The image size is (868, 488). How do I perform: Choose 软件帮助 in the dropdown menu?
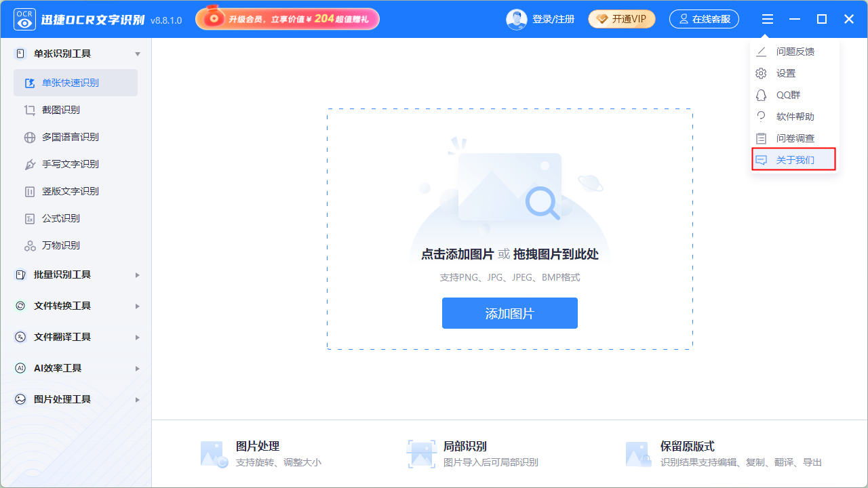pyautogui.click(x=794, y=117)
